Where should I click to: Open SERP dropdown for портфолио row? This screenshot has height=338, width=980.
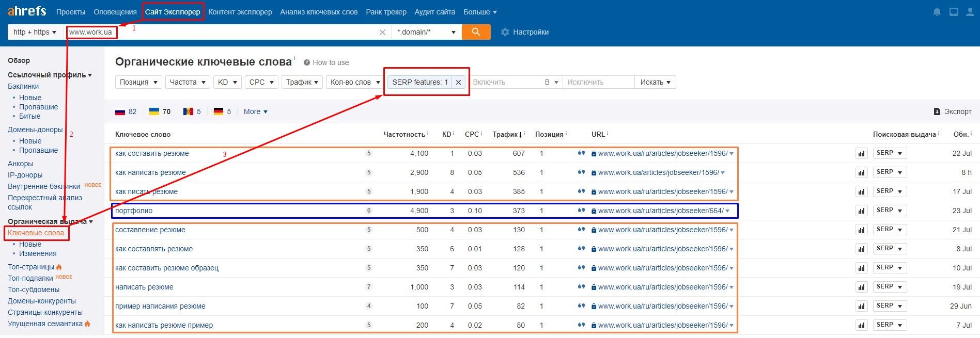(x=890, y=211)
